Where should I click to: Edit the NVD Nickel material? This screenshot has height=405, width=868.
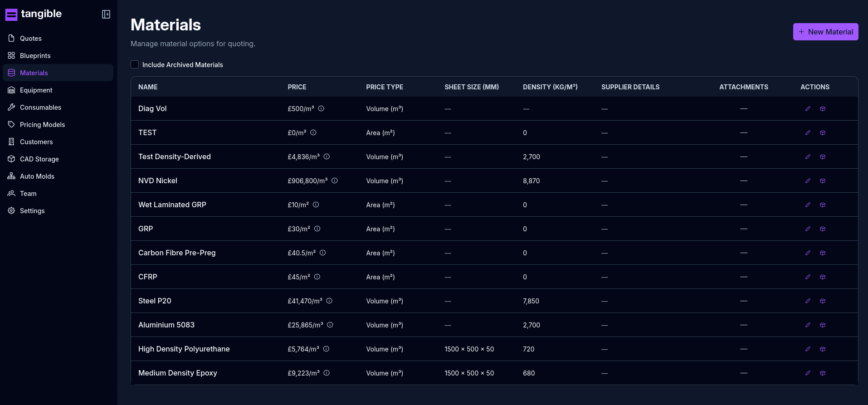(808, 181)
